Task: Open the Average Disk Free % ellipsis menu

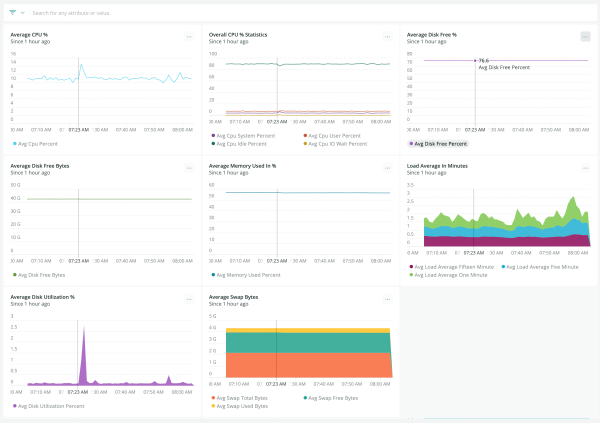Action: point(585,37)
